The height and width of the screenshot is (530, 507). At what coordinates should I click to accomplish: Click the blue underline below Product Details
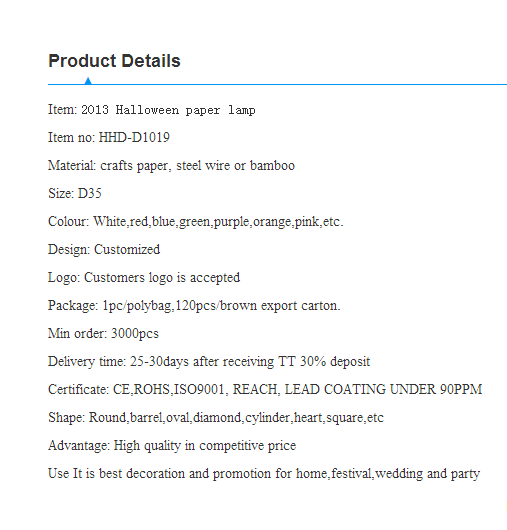click(277, 84)
